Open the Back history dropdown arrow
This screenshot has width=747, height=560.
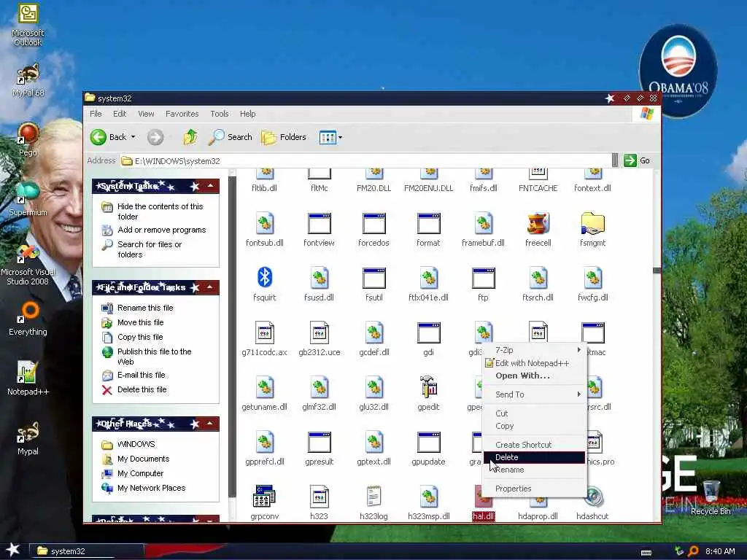click(133, 137)
